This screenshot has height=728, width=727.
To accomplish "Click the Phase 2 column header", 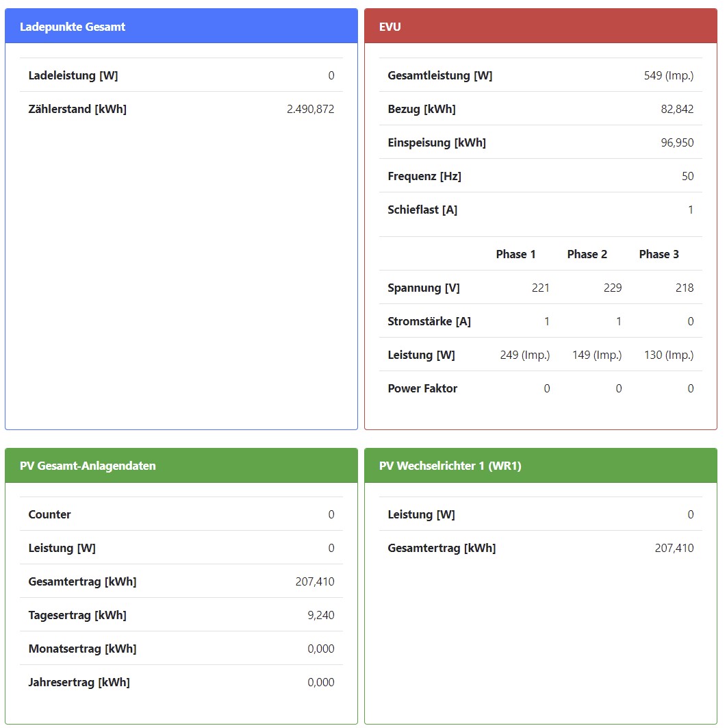I will 587,254.
